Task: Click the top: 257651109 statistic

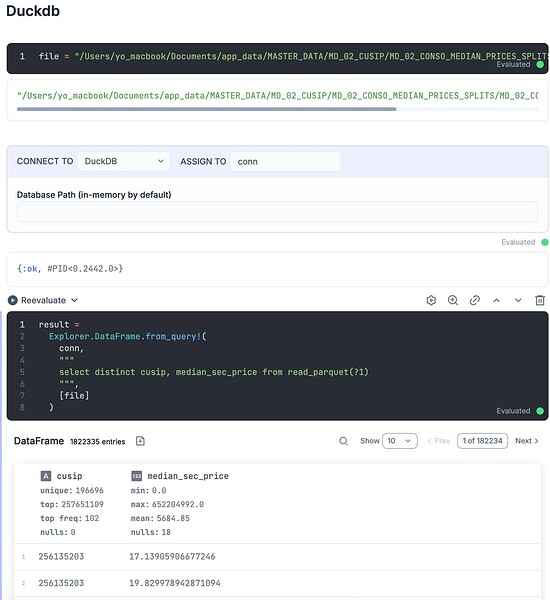Action: [72, 504]
